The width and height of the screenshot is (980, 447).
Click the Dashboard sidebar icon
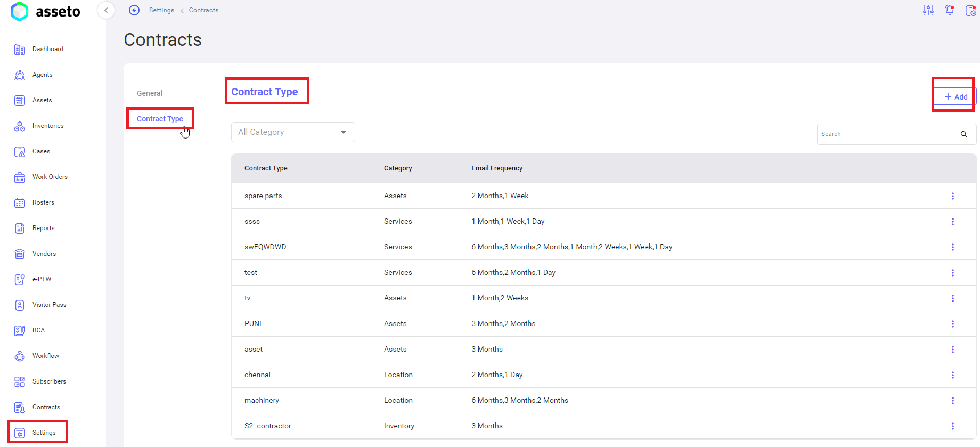coord(20,50)
